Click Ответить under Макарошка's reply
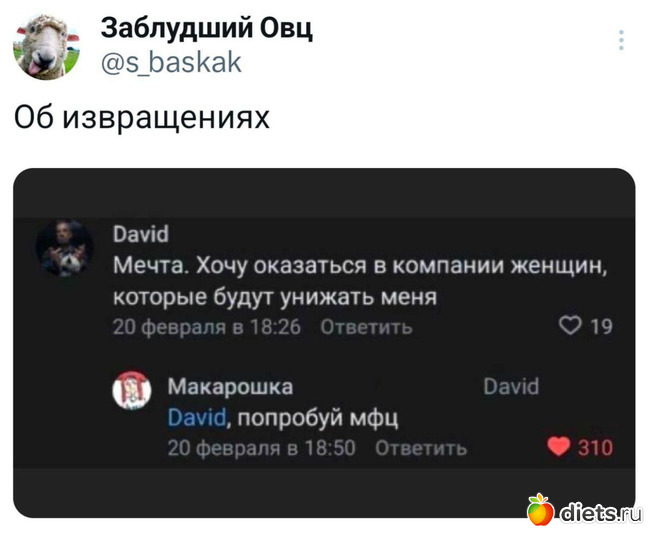 point(421,448)
